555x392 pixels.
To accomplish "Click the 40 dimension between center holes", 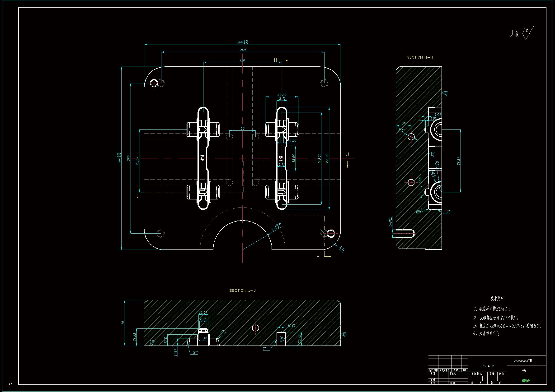I will [242, 128].
